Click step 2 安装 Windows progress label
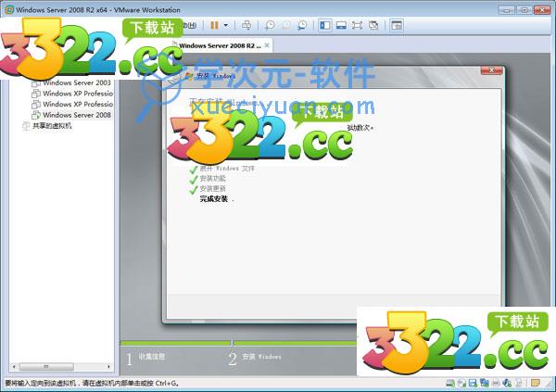 (261, 357)
